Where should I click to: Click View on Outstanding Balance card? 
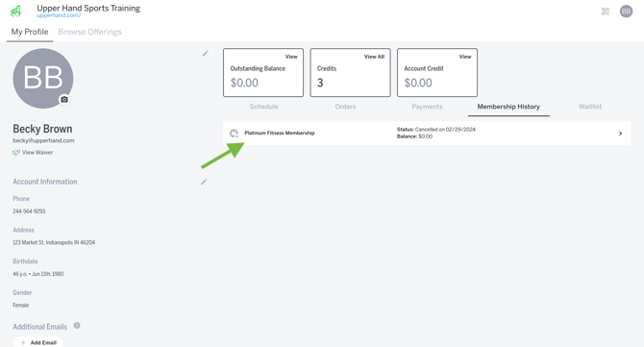tap(291, 57)
